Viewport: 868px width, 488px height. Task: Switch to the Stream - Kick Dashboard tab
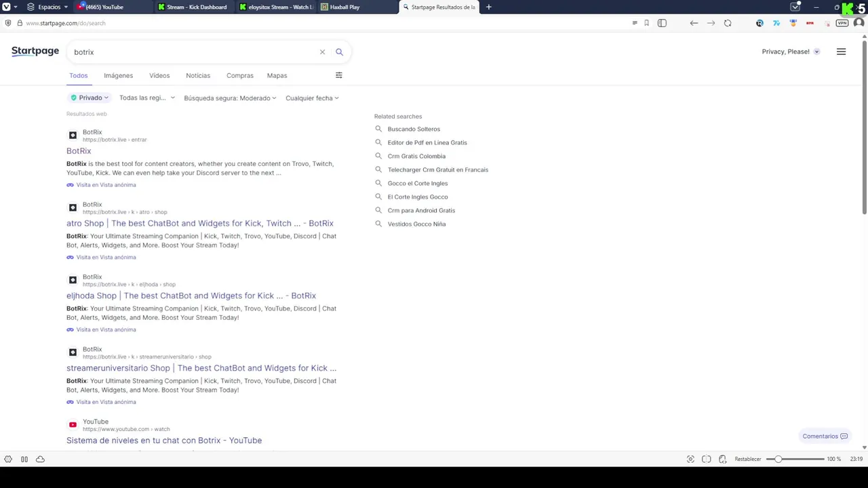[x=194, y=7]
